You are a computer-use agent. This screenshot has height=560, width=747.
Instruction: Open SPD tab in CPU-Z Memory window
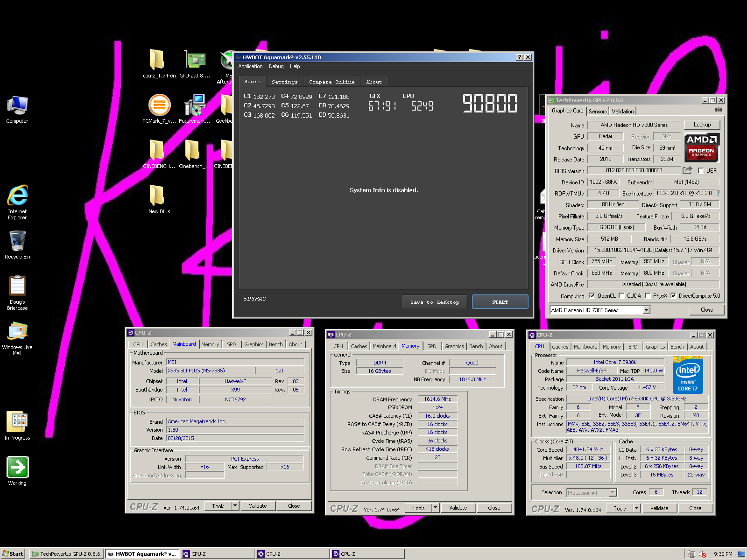(x=432, y=346)
